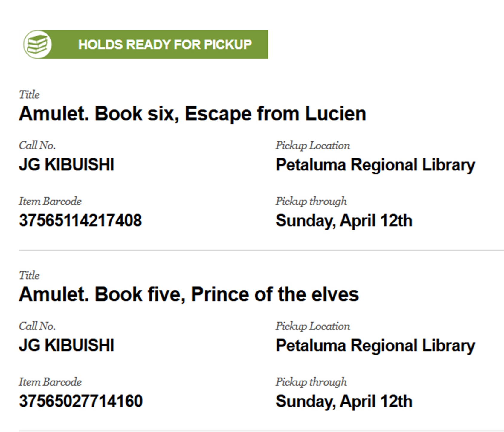Click the Pickup Location label for Book six
This screenshot has width=504, height=432.
pos(312,146)
